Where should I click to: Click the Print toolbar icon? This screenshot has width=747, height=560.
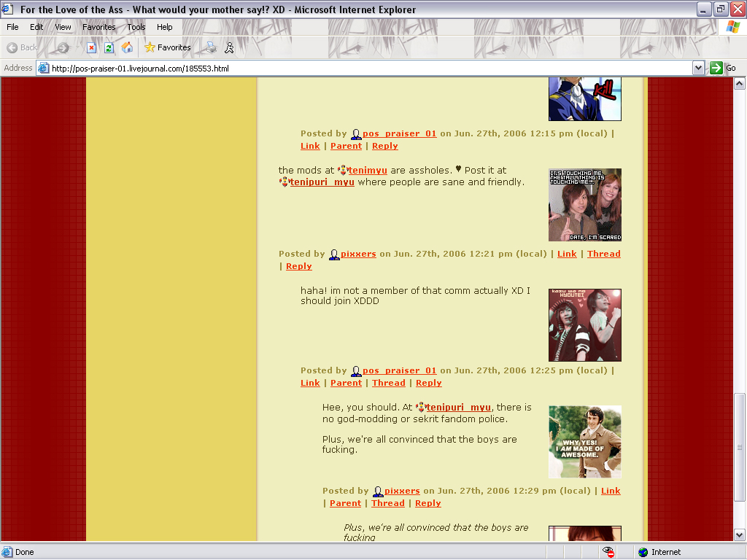211,47
